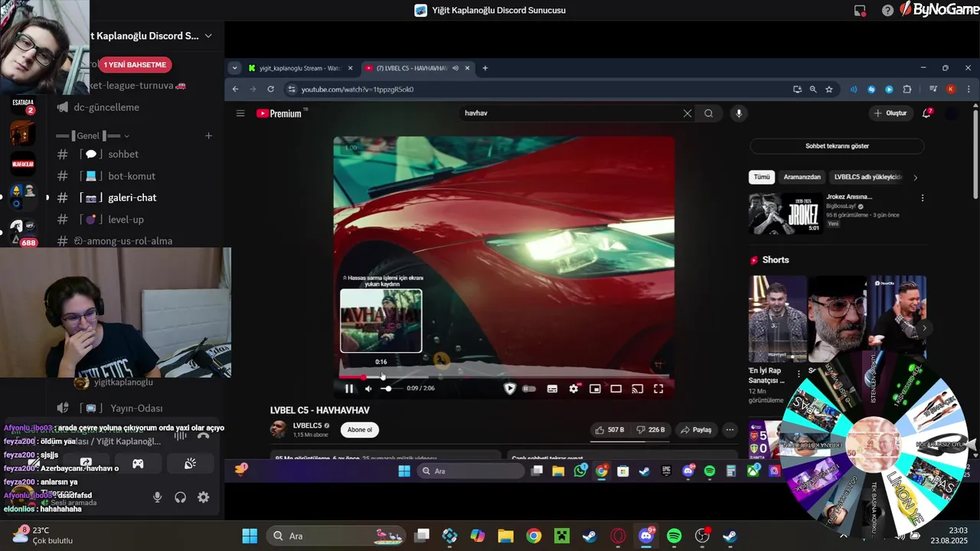
Task: Start a Discord activity with the controller icon
Action: pyautogui.click(x=138, y=464)
